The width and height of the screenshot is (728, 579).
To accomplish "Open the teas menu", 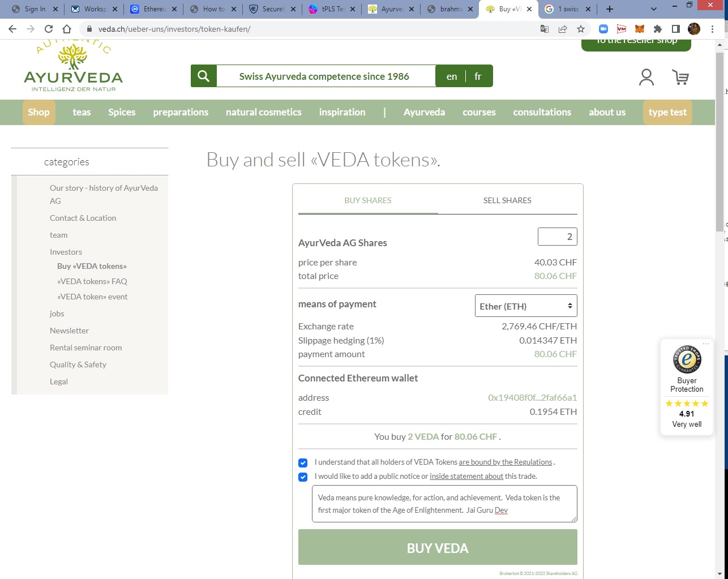I will point(82,112).
